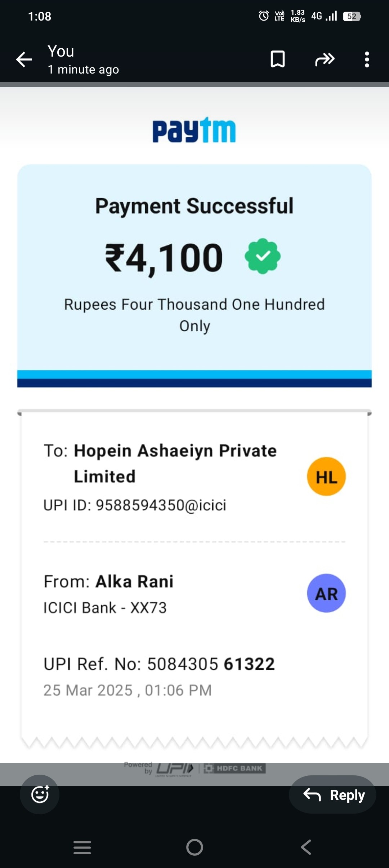Viewport: 389px width, 868px height.
Task: Tap the UPI logo in the footer
Action: point(175,769)
